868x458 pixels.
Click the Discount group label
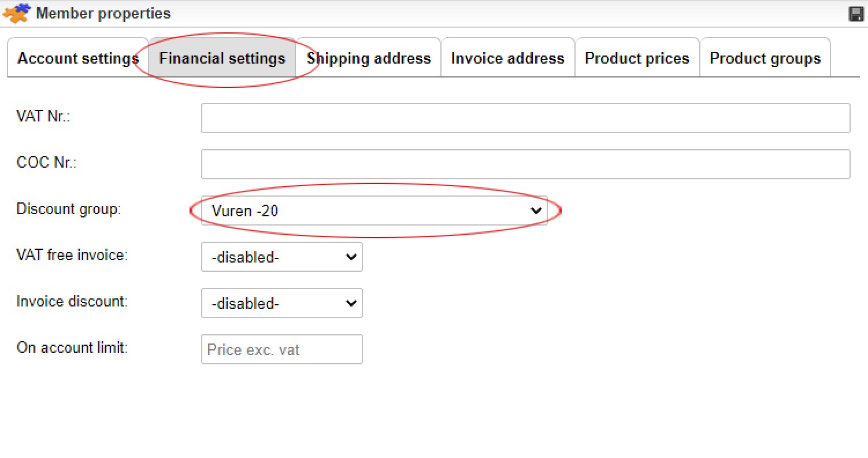68,209
